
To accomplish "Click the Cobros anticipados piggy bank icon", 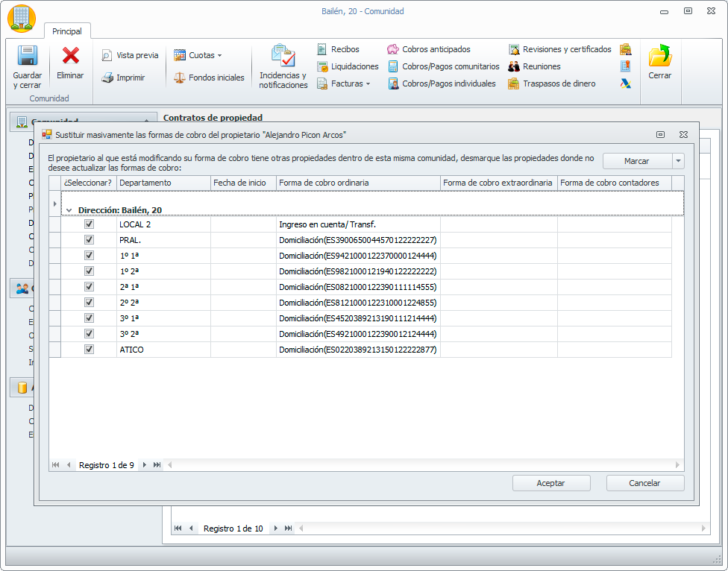I will 393,49.
